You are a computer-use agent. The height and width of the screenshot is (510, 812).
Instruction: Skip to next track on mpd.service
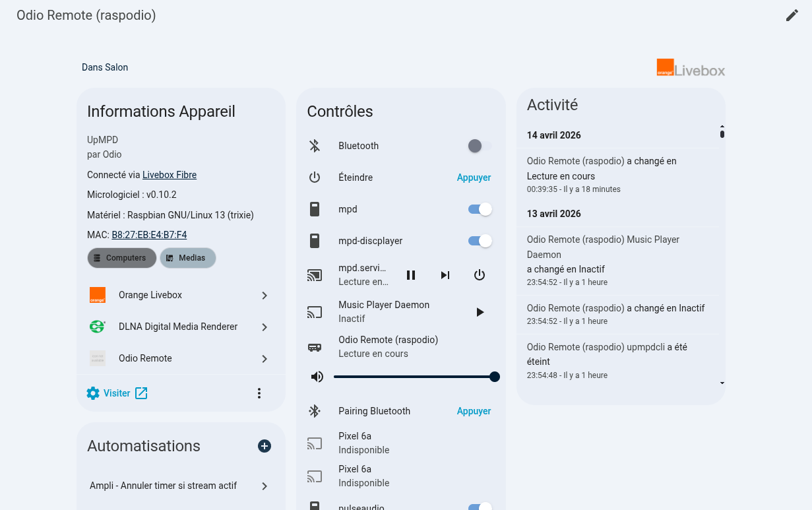(x=445, y=275)
